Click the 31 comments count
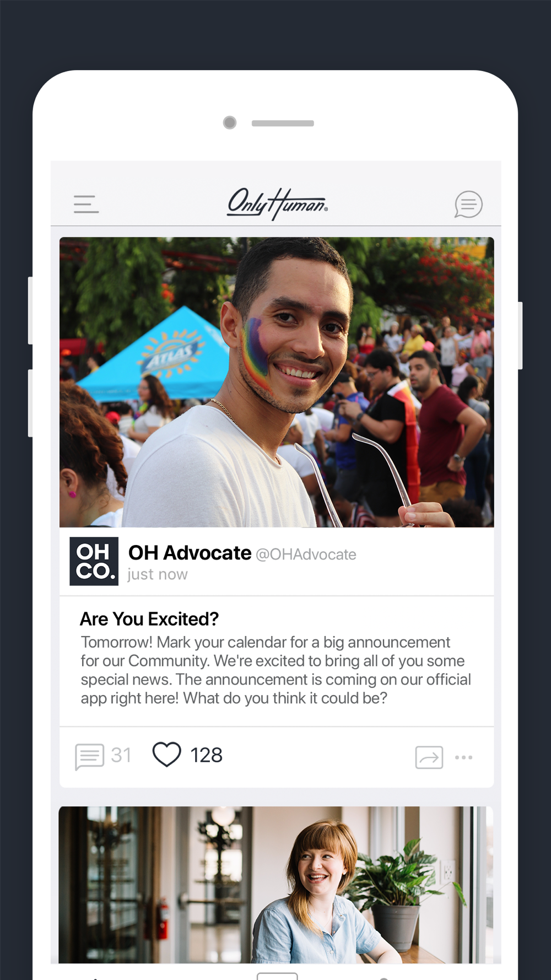Screen dimensions: 551x980 pos(121,755)
